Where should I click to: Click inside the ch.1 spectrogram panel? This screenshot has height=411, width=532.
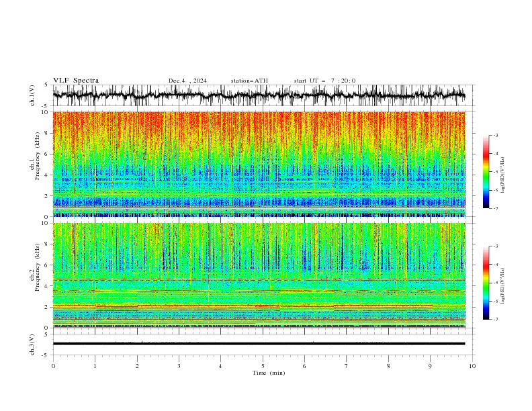[259, 164]
